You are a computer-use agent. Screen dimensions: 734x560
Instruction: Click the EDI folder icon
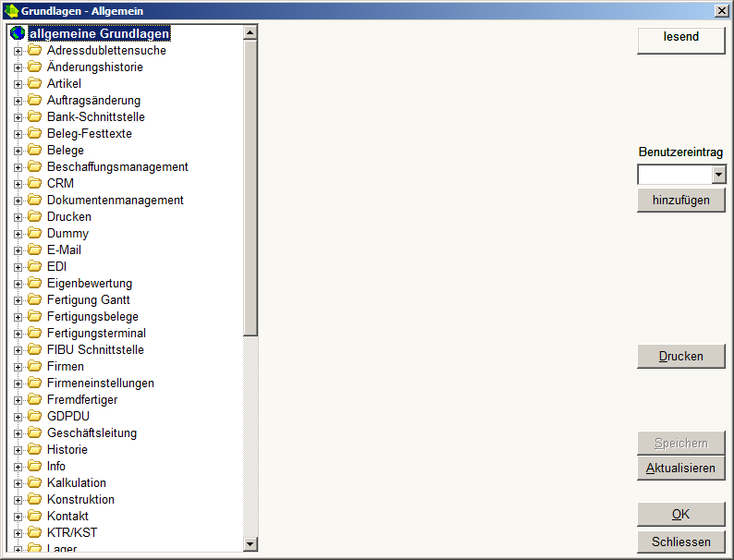(x=34, y=266)
